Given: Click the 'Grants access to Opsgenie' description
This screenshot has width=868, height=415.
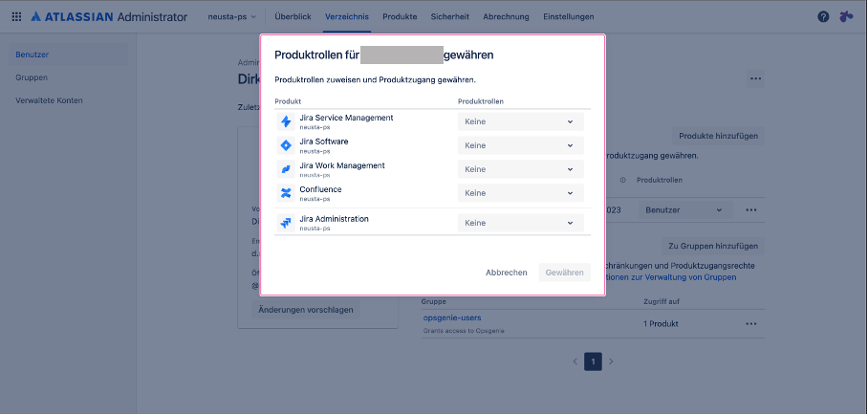Looking at the screenshot, I should click(464, 331).
